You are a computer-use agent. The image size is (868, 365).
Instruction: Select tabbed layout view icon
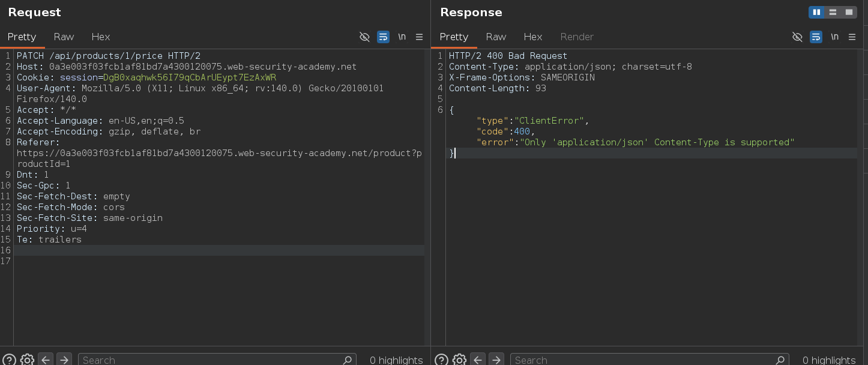pyautogui.click(x=849, y=12)
